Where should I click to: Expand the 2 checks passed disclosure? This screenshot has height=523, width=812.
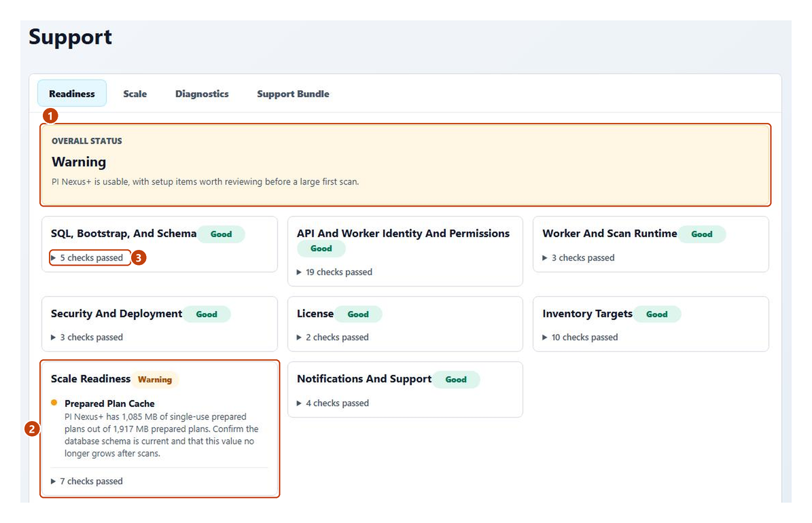tap(332, 337)
